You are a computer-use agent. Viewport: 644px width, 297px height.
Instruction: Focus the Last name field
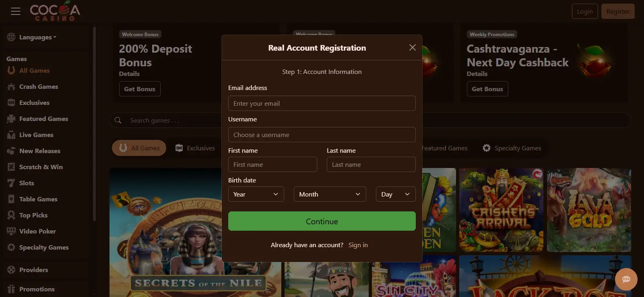click(371, 164)
